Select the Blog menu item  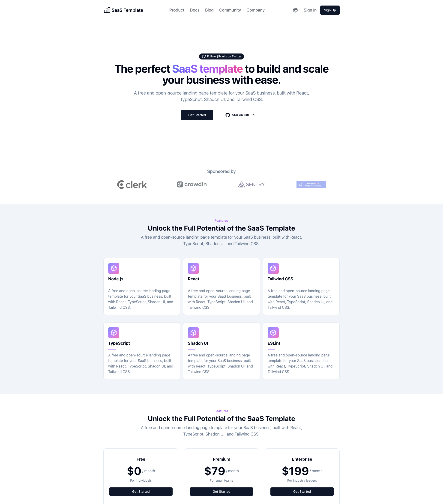pyautogui.click(x=208, y=10)
